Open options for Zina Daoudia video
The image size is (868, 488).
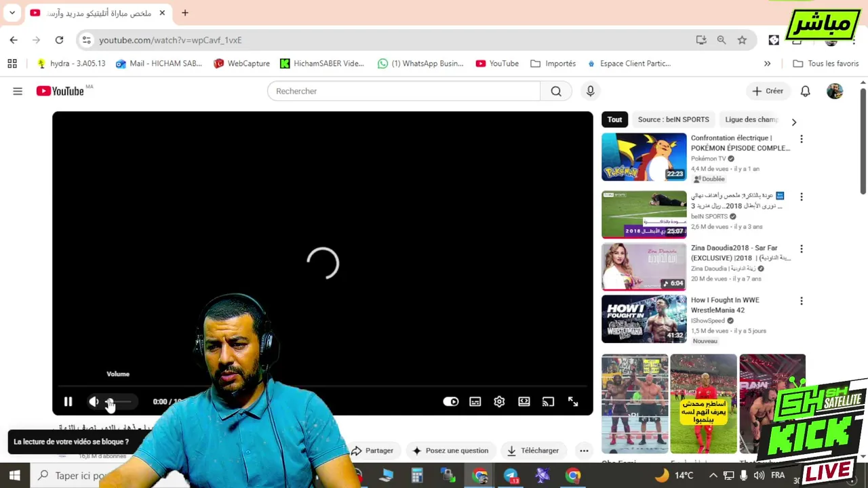tap(802, 249)
